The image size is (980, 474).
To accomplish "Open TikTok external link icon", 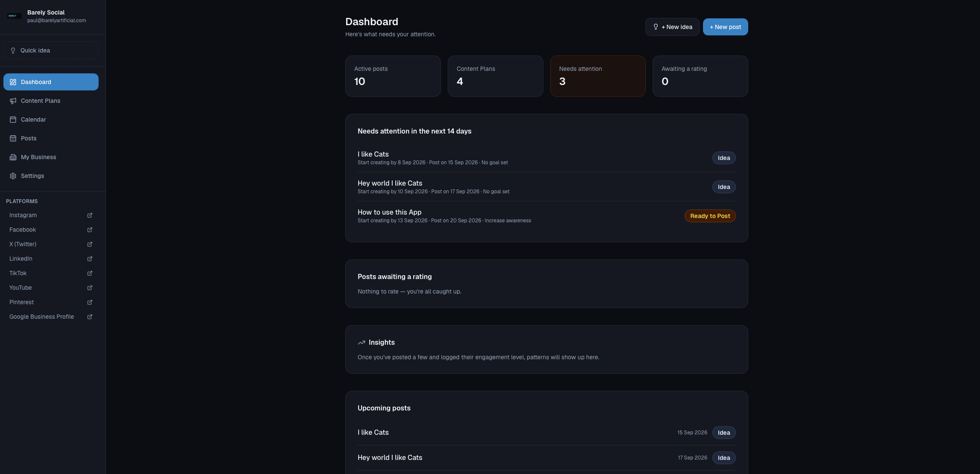I will 90,273.
